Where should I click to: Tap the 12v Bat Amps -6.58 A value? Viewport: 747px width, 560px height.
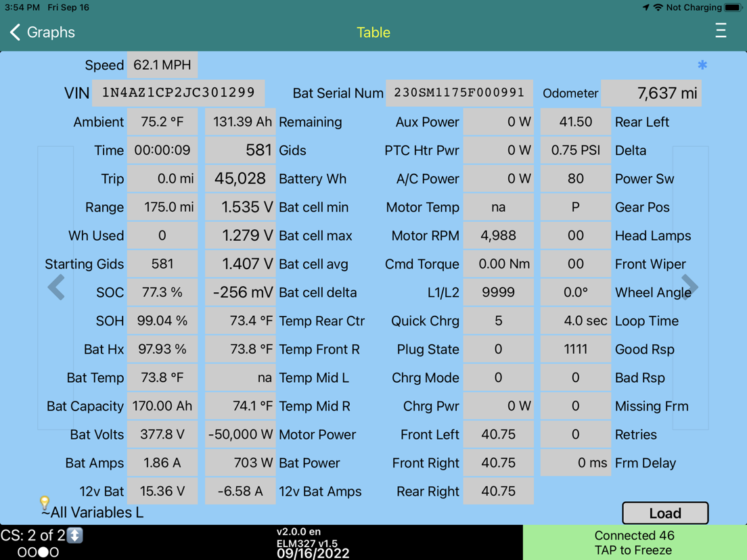[241, 491]
